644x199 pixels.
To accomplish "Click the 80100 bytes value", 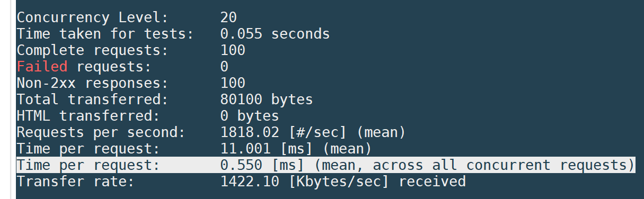I will click(267, 99).
